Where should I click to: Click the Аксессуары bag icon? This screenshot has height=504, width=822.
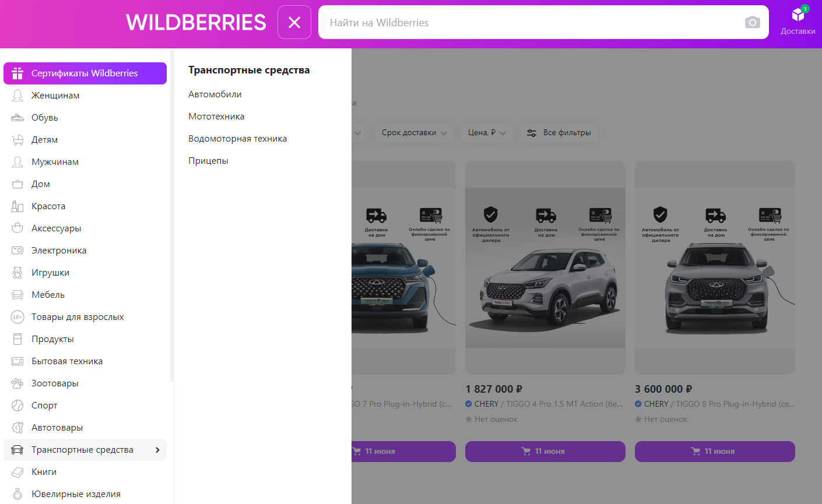17,228
